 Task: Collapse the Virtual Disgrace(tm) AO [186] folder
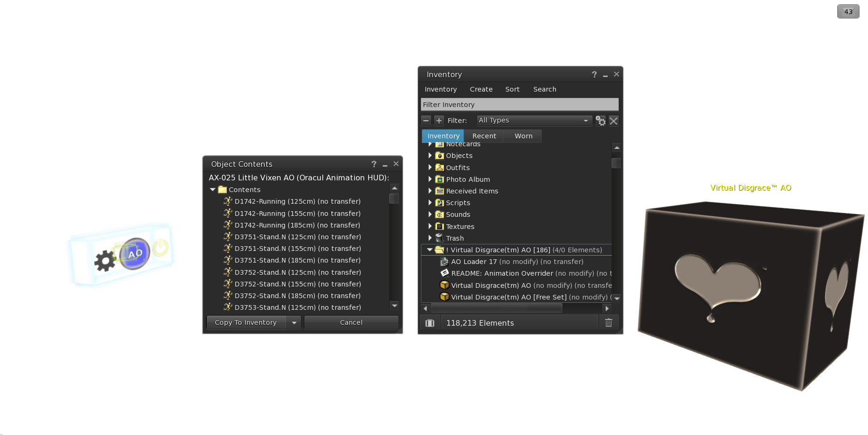coord(430,250)
